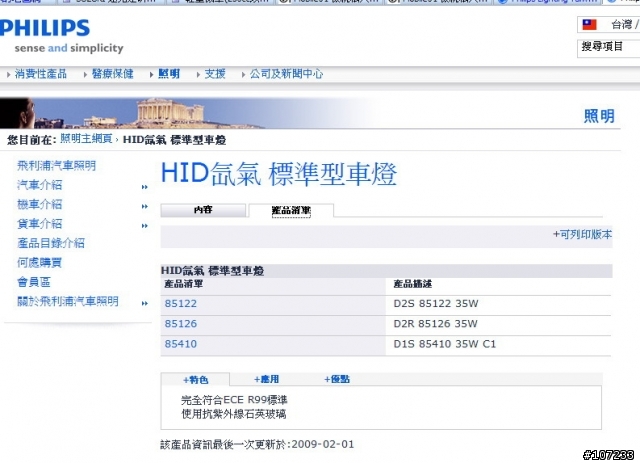Select the +應用 tab
The width and height of the screenshot is (640, 463).
267,379
